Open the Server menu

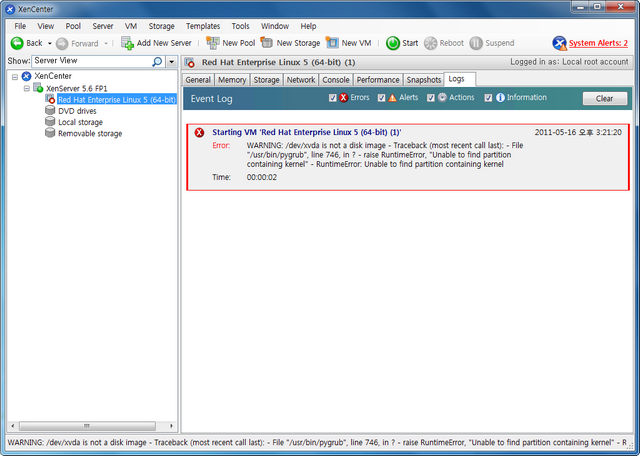point(102,26)
